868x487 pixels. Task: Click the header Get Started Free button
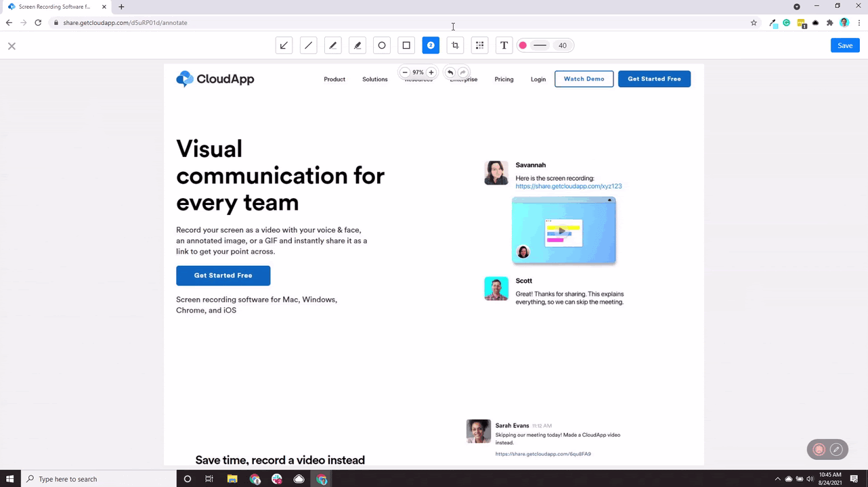point(654,79)
